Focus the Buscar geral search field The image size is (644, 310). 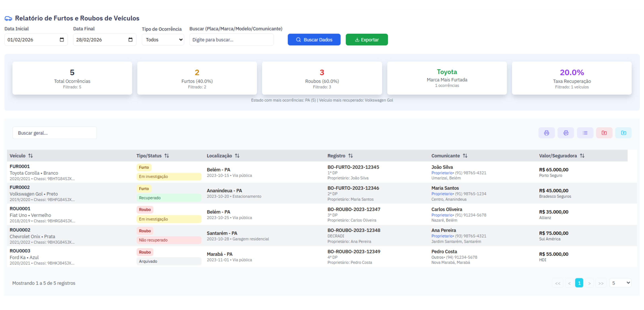click(55, 133)
